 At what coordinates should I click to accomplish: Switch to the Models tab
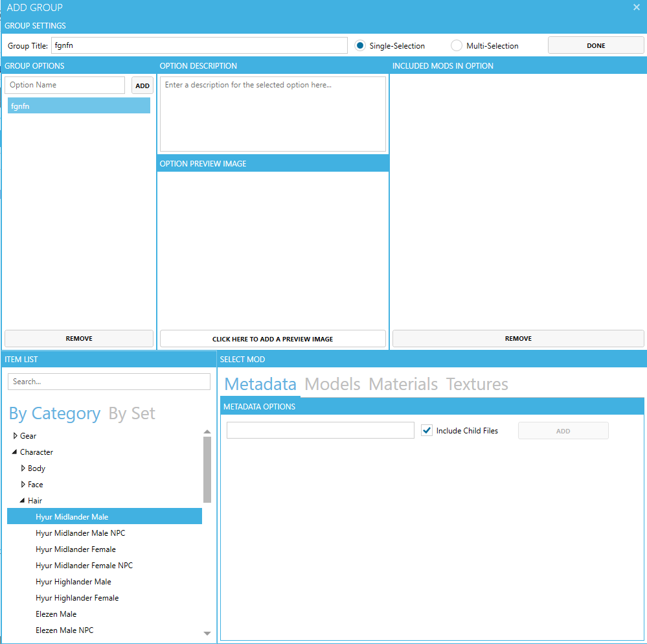332,384
